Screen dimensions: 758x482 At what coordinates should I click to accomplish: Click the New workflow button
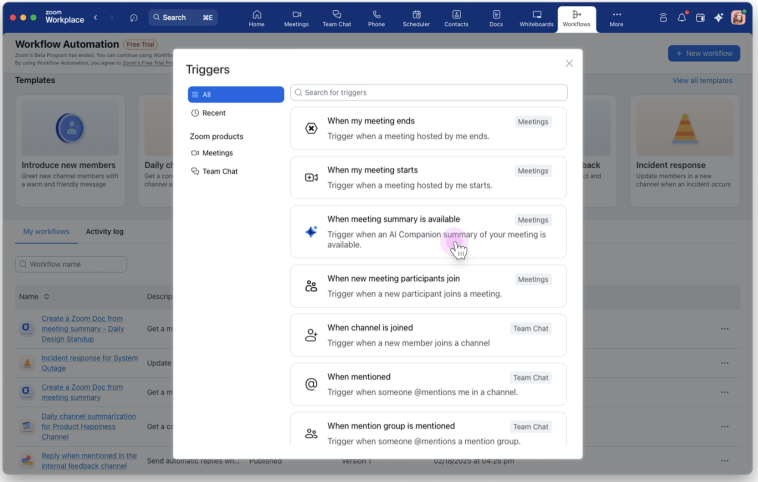coord(703,53)
